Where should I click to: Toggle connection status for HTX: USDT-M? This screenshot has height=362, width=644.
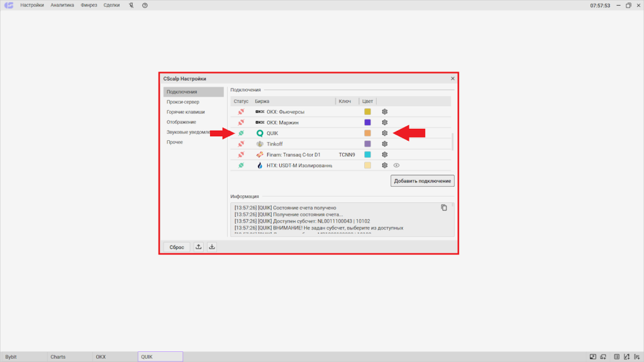[x=241, y=165]
